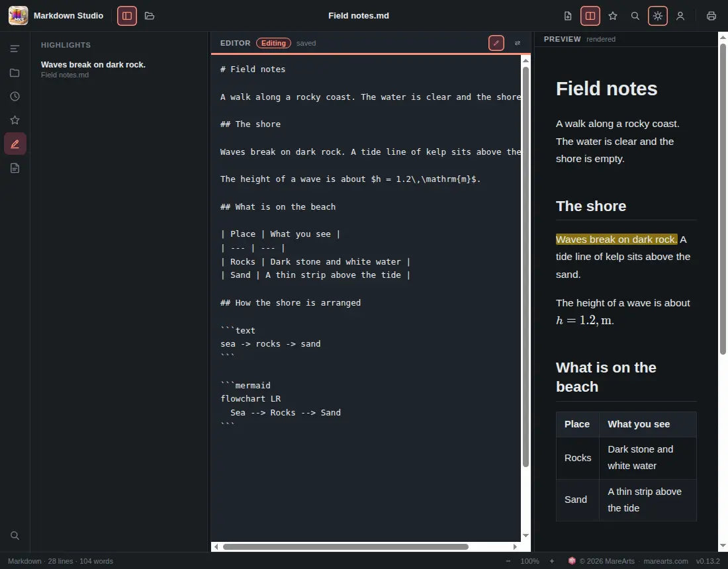The width and height of the screenshot is (728, 569).
Task: Show recent files with the clock icon
Action: click(x=15, y=96)
